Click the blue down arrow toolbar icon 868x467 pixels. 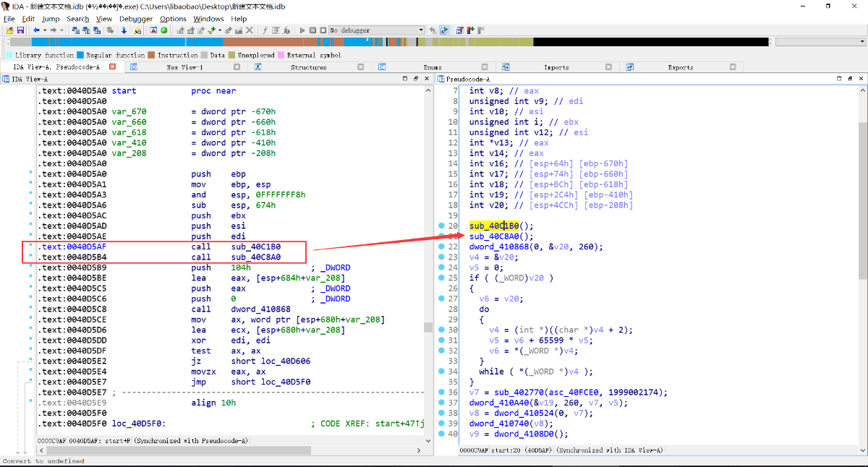[124, 30]
